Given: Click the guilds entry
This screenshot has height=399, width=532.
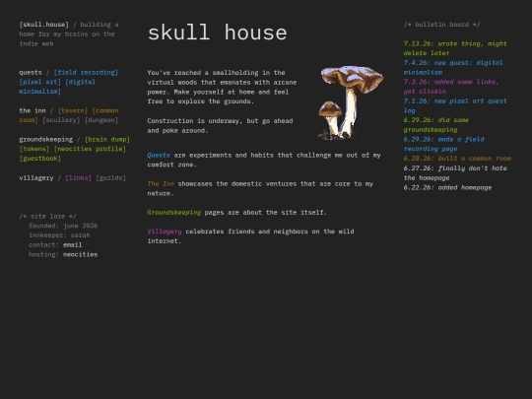Looking at the screenshot, I should [x=110, y=177].
